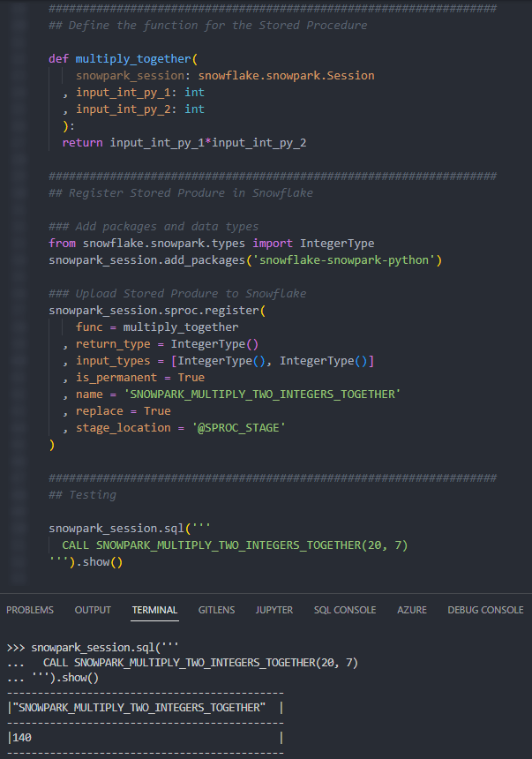Click the func = multiply_together argument
Screen dimensions: 532x759
click(x=157, y=327)
